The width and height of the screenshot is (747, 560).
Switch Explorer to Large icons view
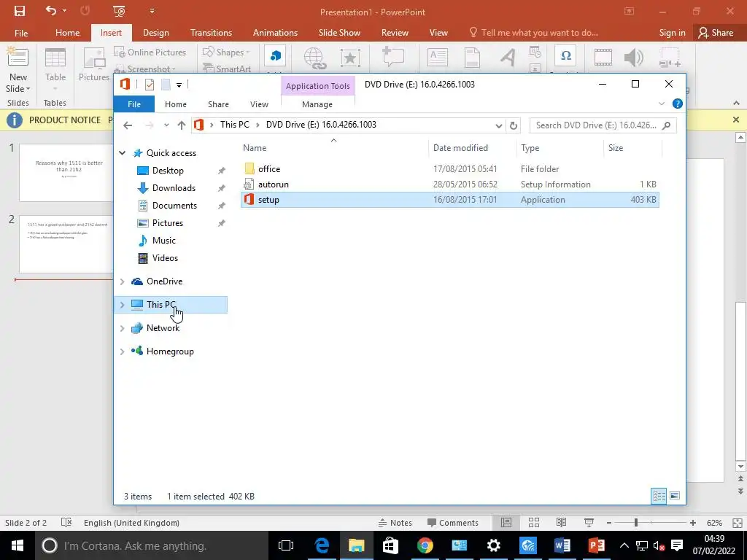coord(675,496)
